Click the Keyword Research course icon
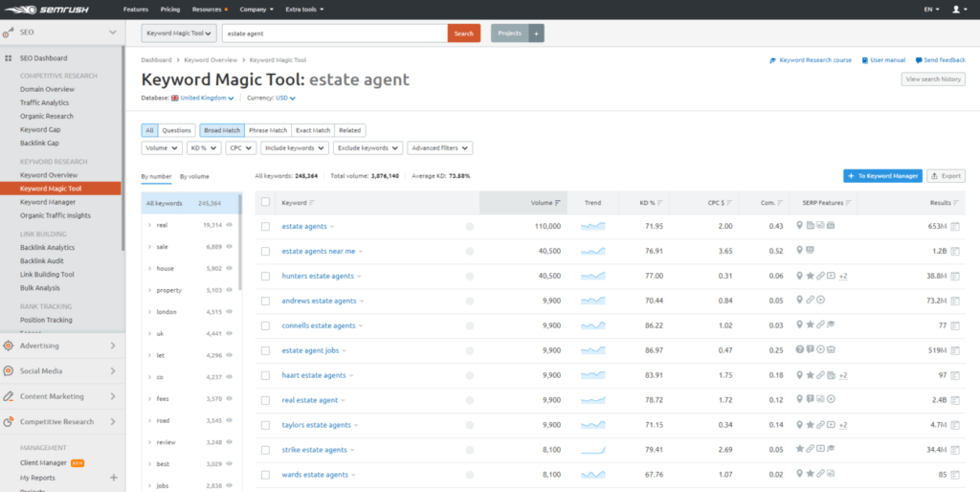The height and width of the screenshot is (492, 980). [x=773, y=60]
